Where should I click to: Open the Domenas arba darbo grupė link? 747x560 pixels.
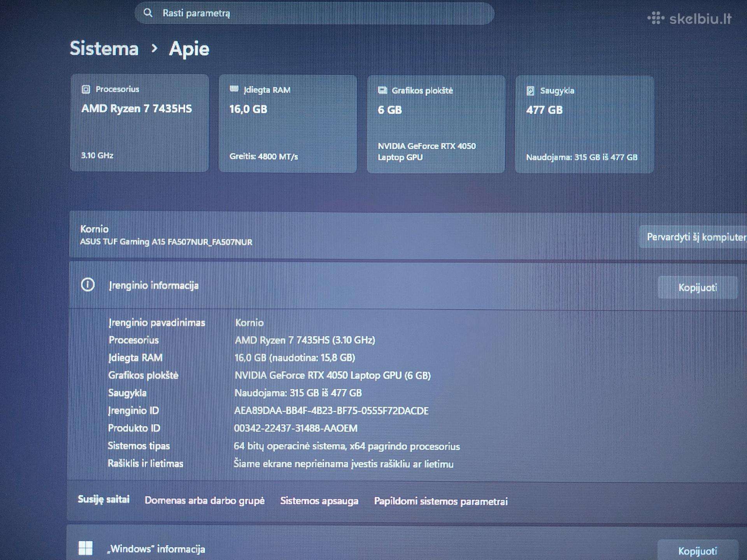click(205, 500)
